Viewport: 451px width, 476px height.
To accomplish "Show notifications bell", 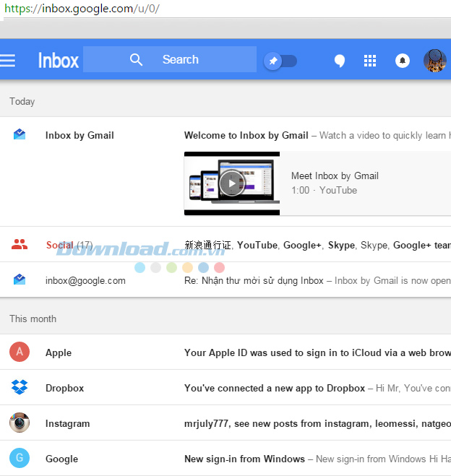I will click(402, 61).
